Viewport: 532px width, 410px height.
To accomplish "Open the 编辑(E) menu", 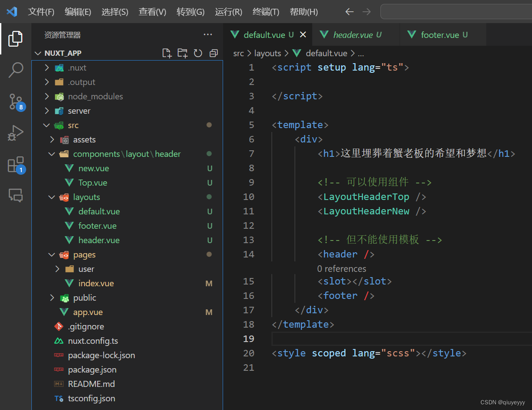I will (x=78, y=12).
